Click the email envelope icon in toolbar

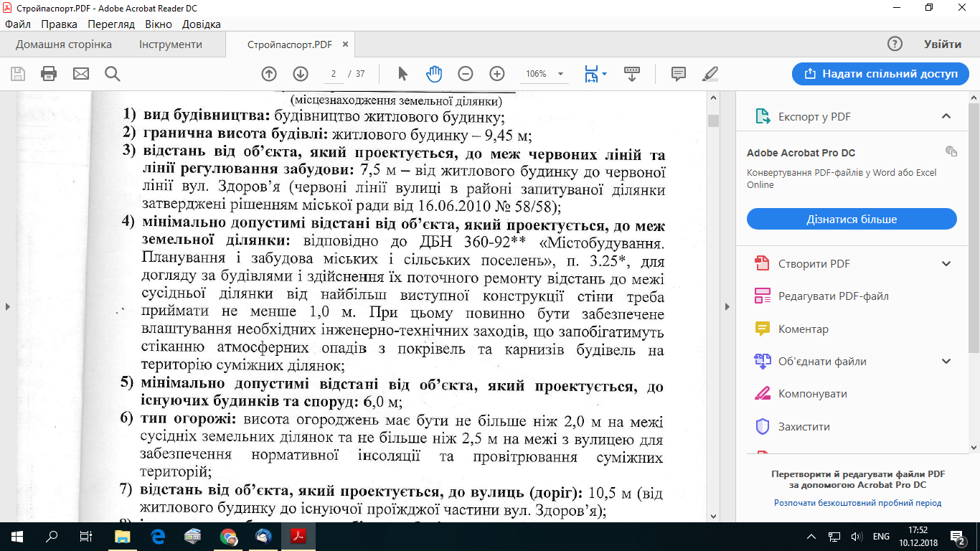[80, 73]
